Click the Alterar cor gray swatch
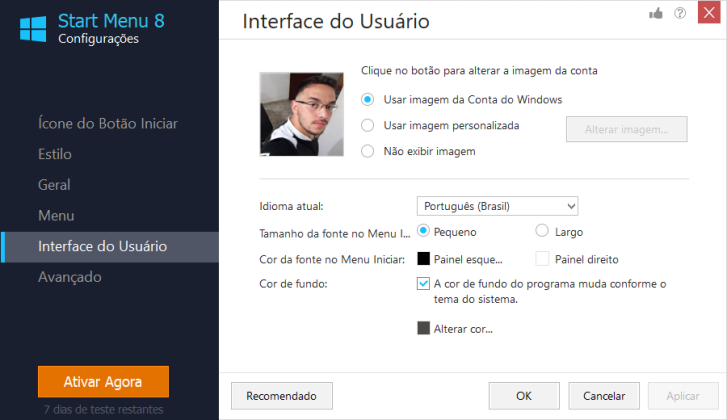 click(423, 328)
